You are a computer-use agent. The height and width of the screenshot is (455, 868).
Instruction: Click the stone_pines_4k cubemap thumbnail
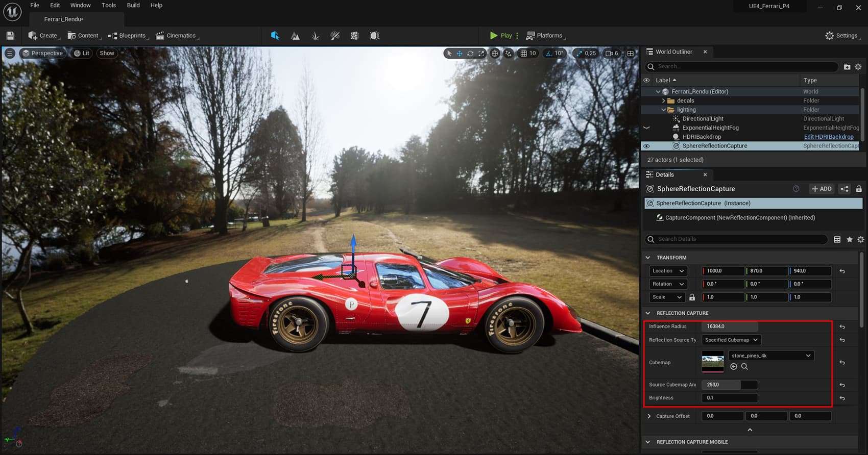713,362
